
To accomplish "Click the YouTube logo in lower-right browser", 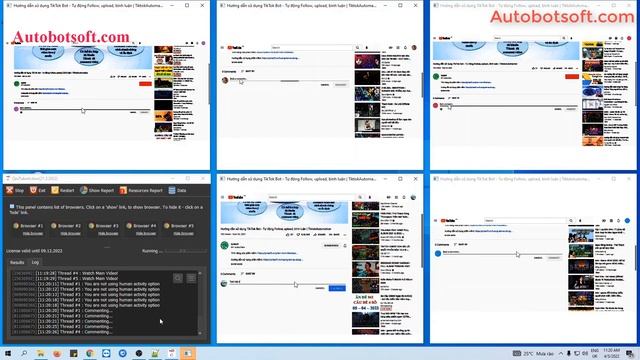I will [449, 220].
